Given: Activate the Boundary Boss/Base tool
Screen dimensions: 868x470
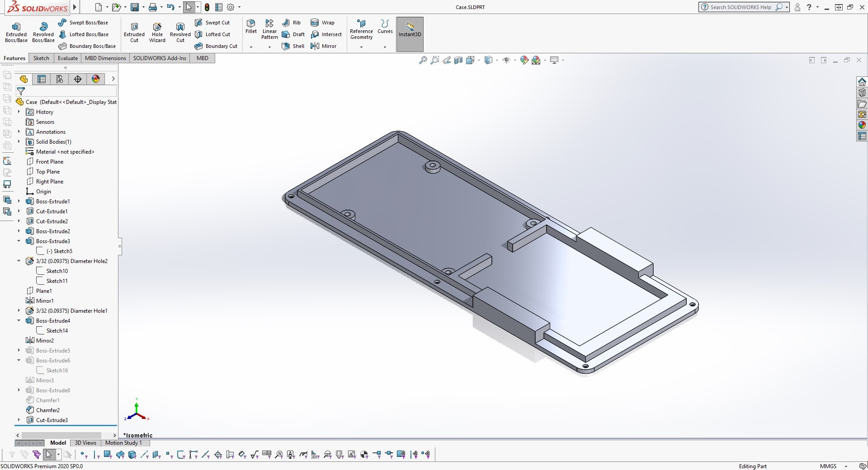Looking at the screenshot, I should tap(87, 46).
